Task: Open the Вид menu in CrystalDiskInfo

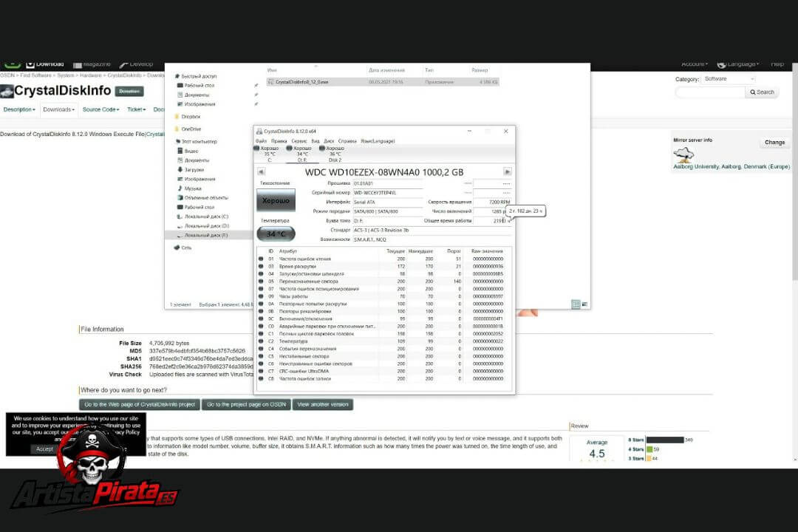Action: pos(316,141)
